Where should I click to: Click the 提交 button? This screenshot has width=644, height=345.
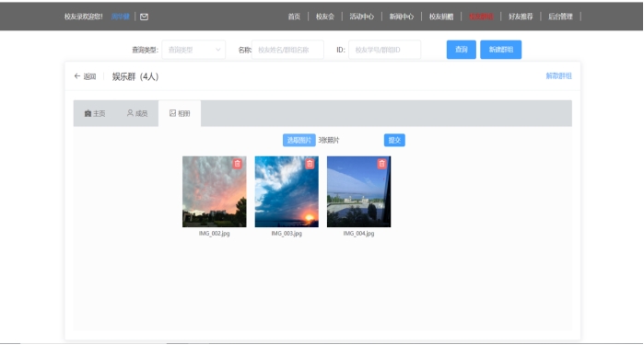coord(394,140)
